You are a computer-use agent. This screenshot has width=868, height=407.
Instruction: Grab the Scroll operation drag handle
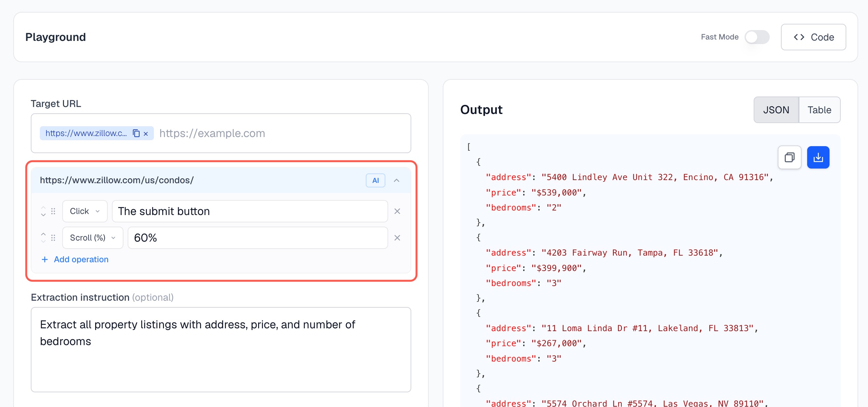(x=53, y=238)
